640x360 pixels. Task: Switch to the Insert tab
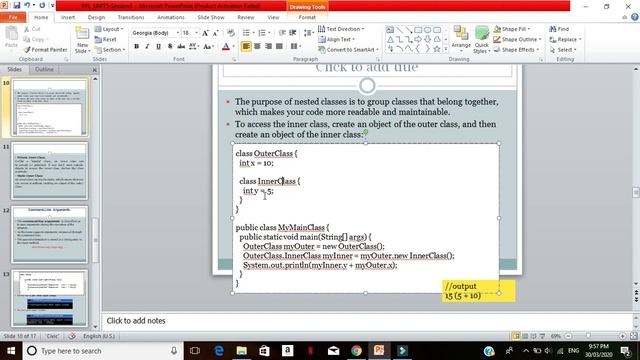point(68,17)
